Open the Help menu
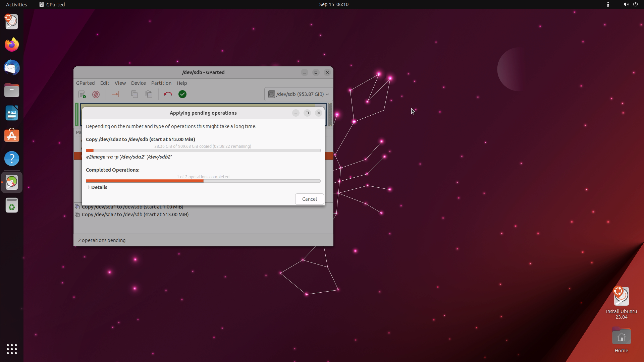 point(182,83)
